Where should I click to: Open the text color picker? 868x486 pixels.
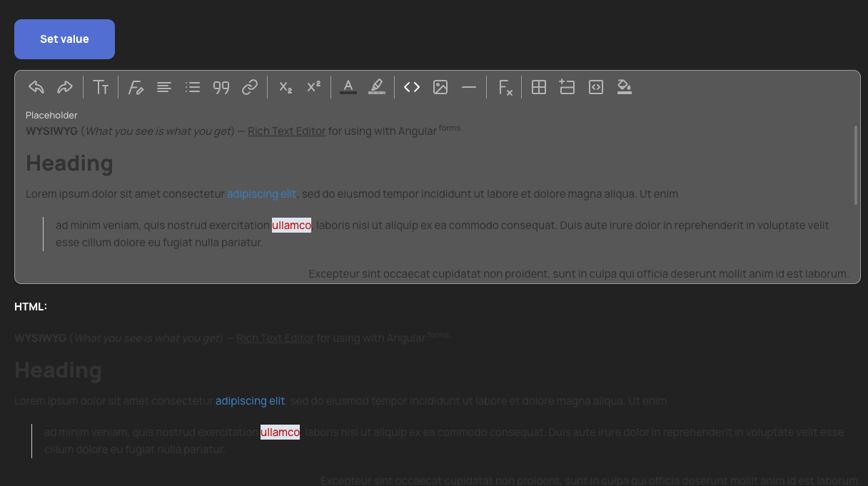(348, 87)
